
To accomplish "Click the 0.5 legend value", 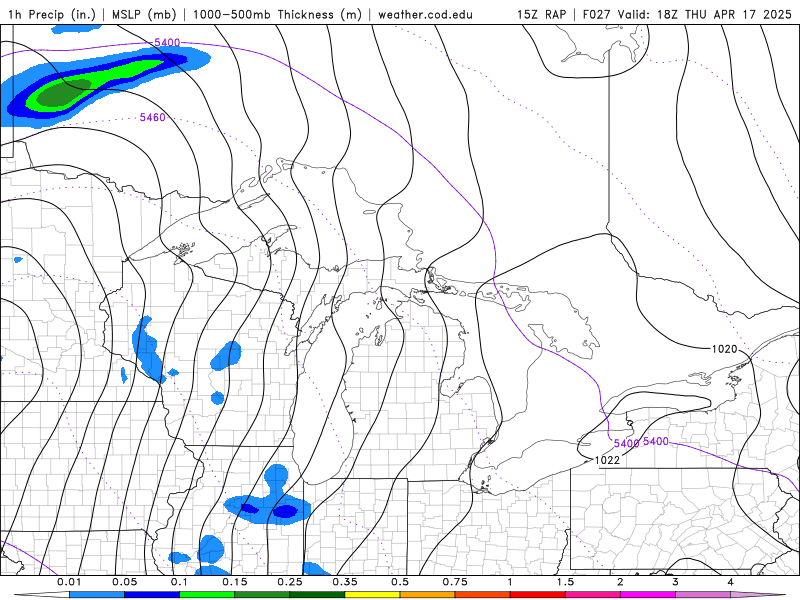I will tap(400, 582).
